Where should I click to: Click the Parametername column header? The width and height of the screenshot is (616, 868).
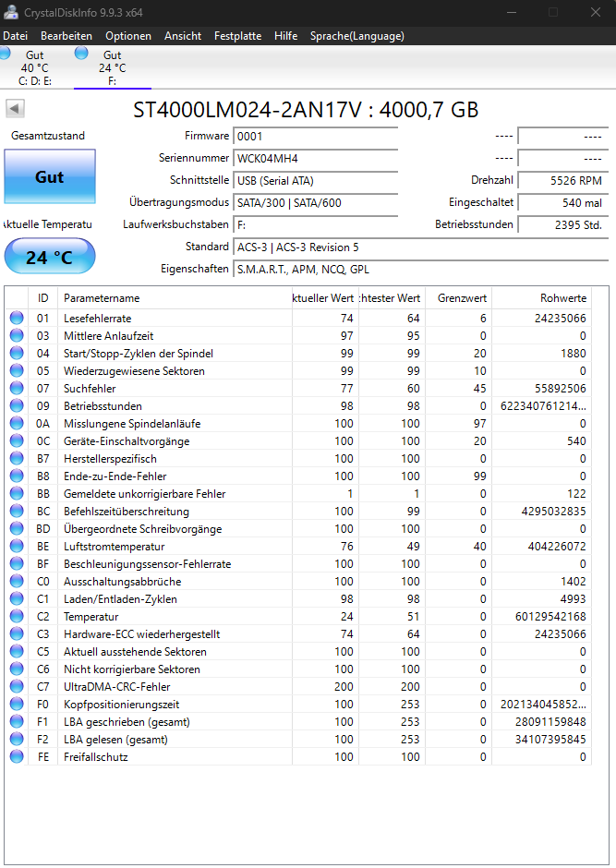pos(175,298)
